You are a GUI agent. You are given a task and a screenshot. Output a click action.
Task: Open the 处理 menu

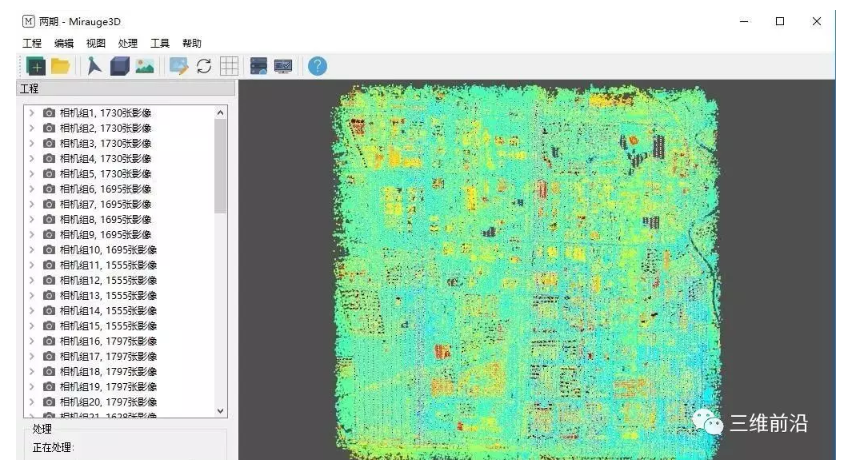point(127,44)
